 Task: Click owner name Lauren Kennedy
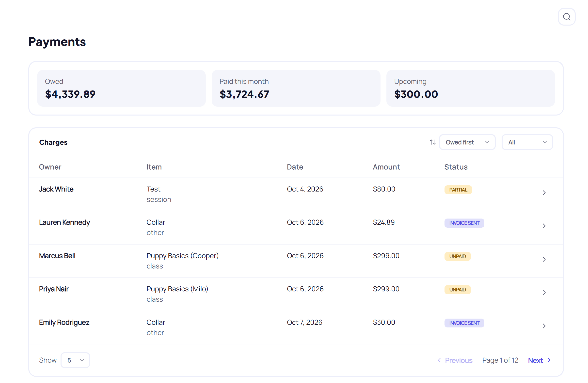(64, 222)
